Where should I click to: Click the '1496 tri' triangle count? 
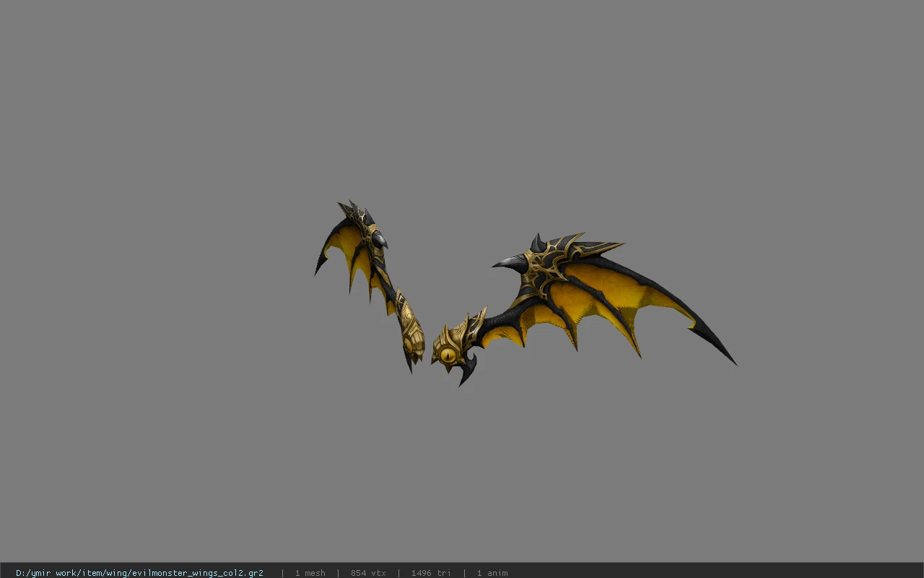pyautogui.click(x=431, y=573)
